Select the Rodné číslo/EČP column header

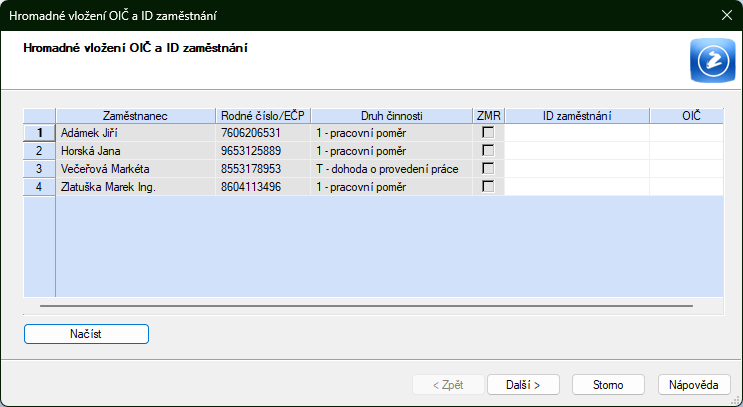pyautogui.click(x=263, y=116)
